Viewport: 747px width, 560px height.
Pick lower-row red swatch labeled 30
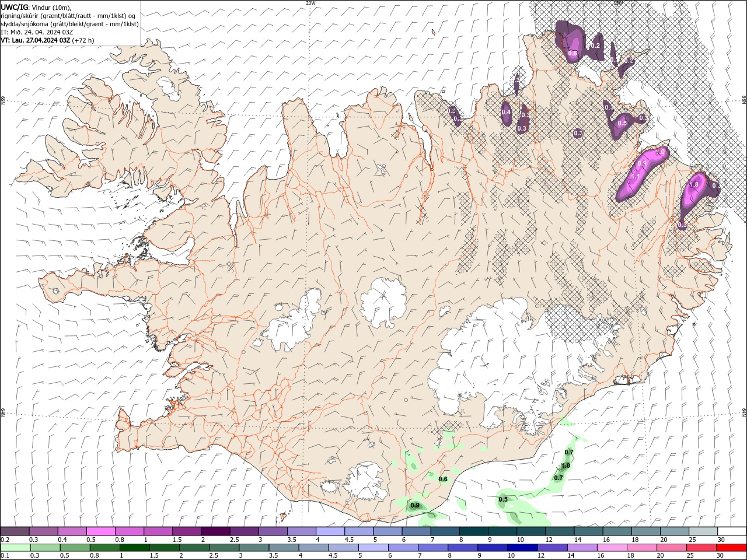point(731,547)
